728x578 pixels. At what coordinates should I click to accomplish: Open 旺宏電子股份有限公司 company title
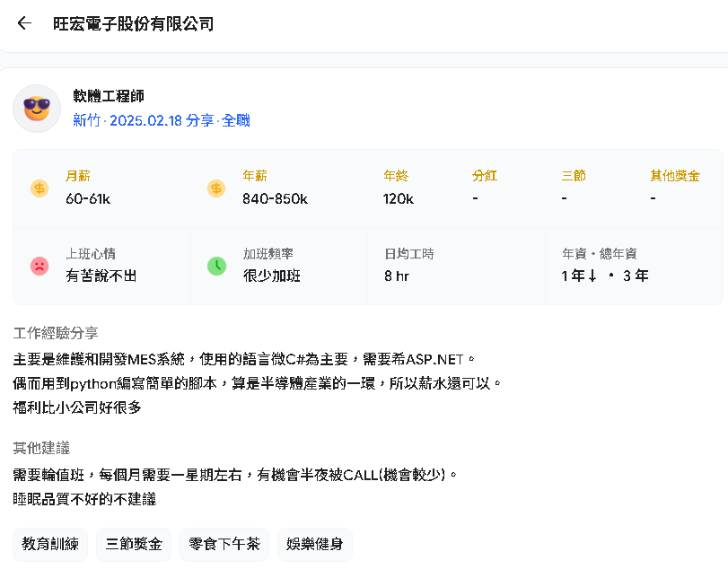click(x=133, y=23)
